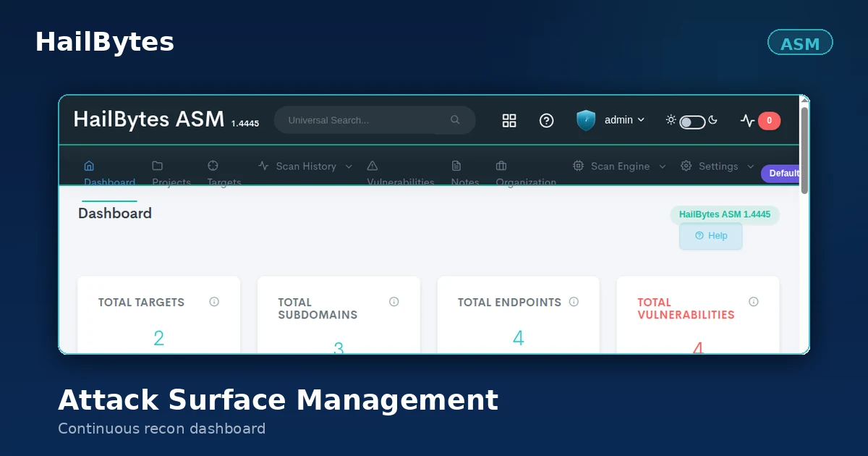Click the Settings gear icon
The image size is (868, 456).
pyautogui.click(x=686, y=166)
